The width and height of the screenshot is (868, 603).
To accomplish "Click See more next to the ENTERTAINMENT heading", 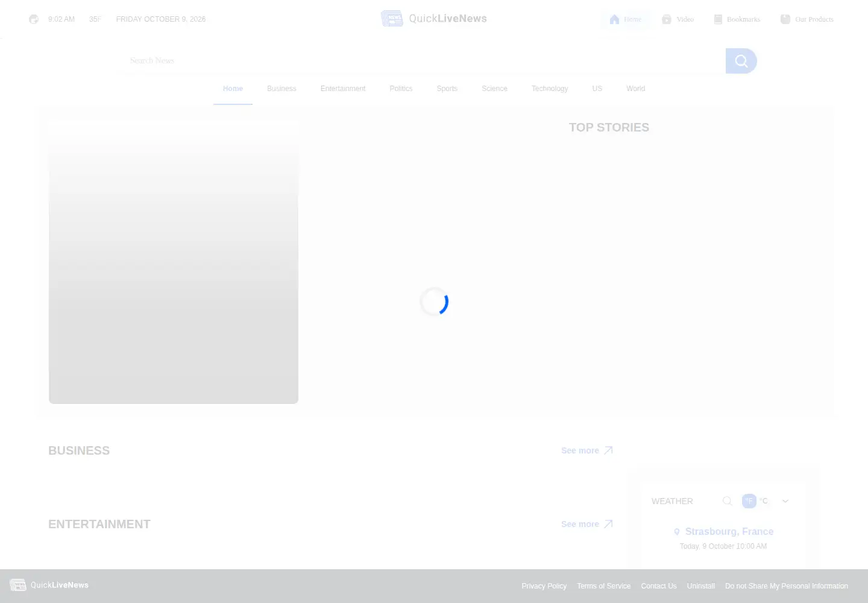I will (x=587, y=524).
